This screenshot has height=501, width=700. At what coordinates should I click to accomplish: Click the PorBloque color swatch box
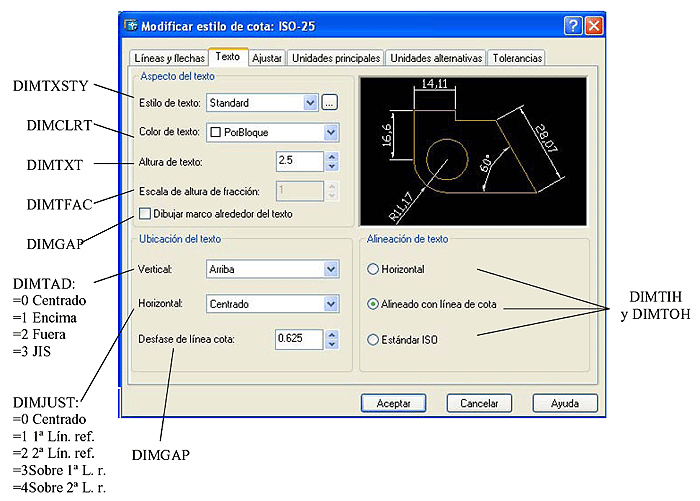click(216, 132)
